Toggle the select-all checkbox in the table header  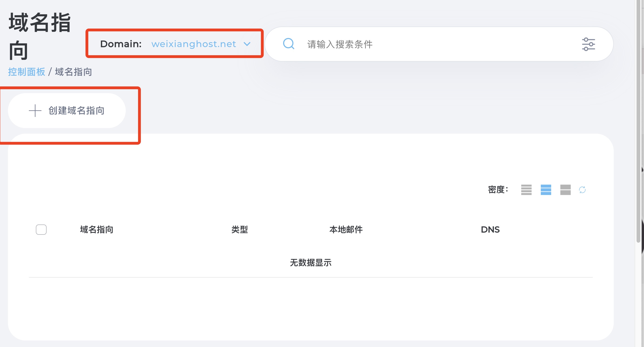click(41, 229)
